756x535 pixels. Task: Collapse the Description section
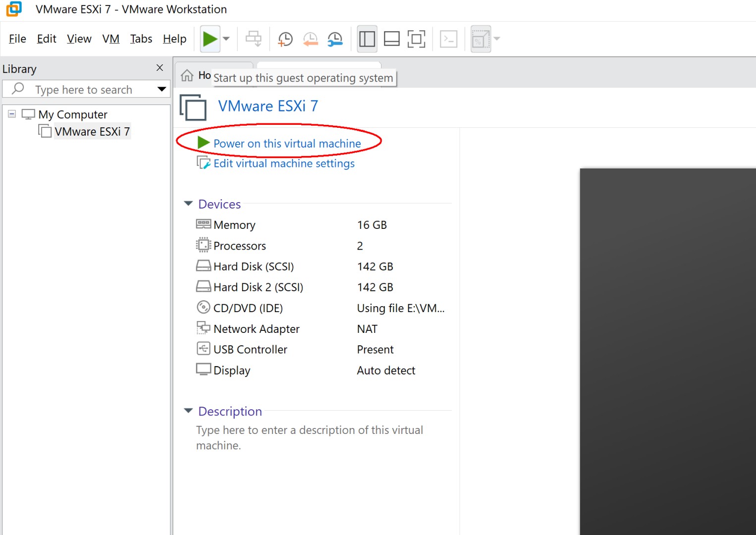[188, 411]
